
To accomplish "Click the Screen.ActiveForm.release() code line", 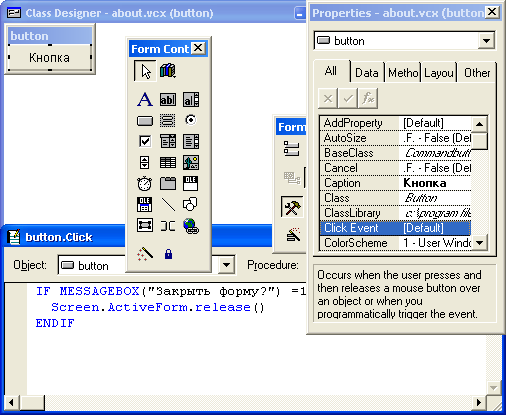I will point(158,307).
